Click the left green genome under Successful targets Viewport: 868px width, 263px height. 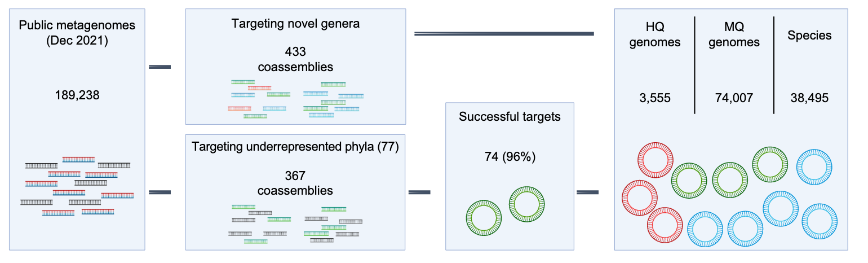point(484,218)
